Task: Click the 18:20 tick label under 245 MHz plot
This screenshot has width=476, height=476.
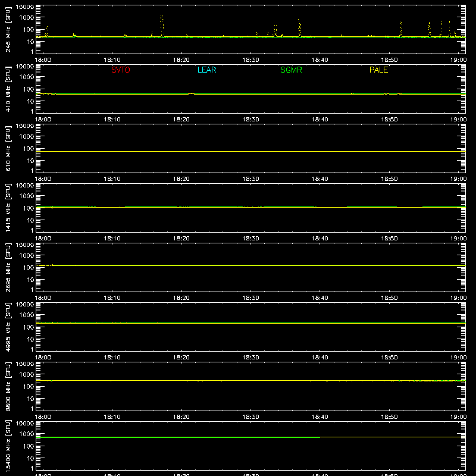Action: 181,60
